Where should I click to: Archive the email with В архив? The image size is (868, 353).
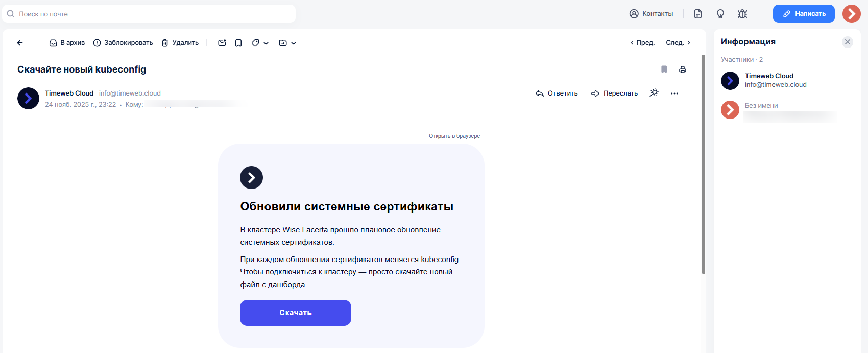pos(67,43)
